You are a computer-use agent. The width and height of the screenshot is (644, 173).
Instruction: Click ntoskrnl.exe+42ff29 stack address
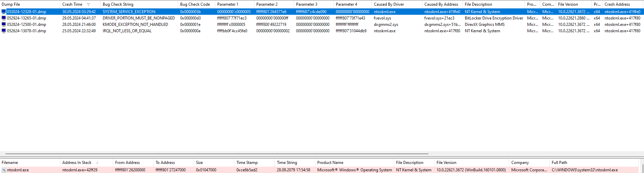click(x=80, y=170)
